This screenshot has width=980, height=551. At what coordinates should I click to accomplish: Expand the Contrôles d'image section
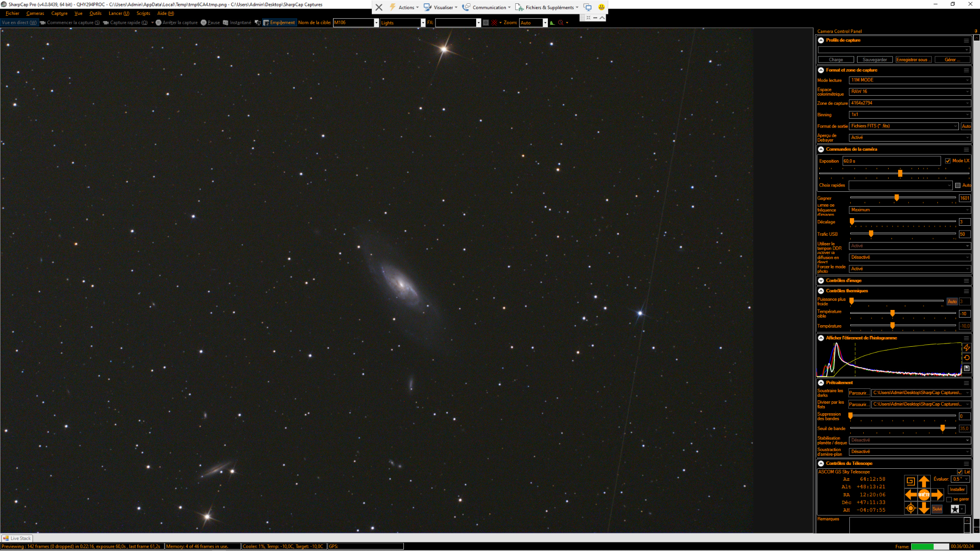pyautogui.click(x=821, y=281)
